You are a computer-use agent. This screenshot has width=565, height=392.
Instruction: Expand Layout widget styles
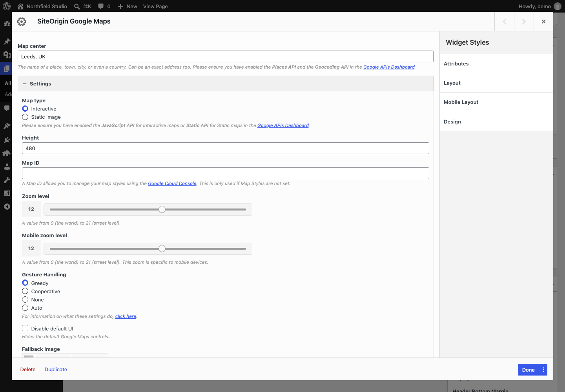(x=496, y=83)
